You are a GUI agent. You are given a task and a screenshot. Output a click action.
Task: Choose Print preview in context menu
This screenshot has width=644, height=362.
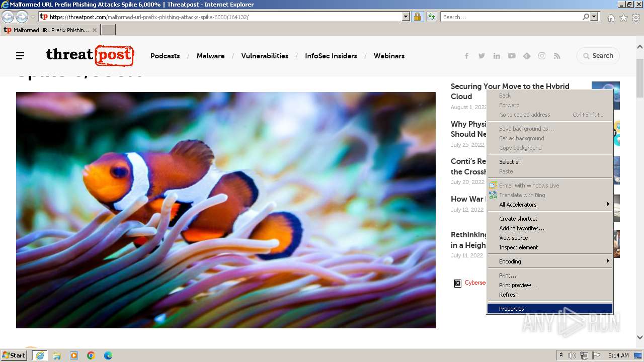pyautogui.click(x=550, y=285)
